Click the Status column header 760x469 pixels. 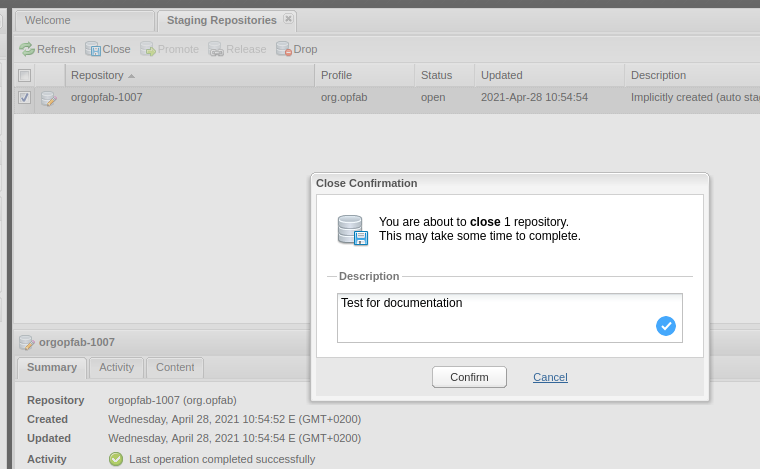coord(444,75)
